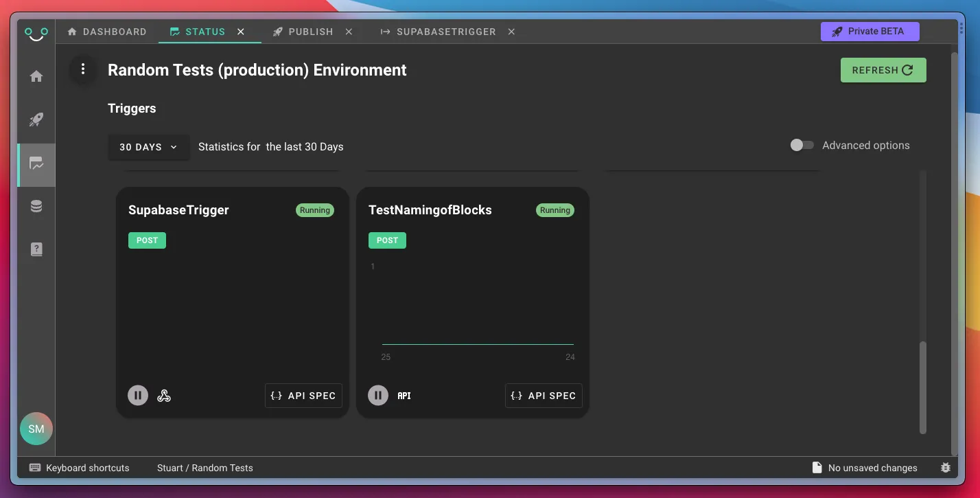Viewport: 980px width, 498px height.
Task: Click the bug icon in status bar
Action: coord(945,468)
